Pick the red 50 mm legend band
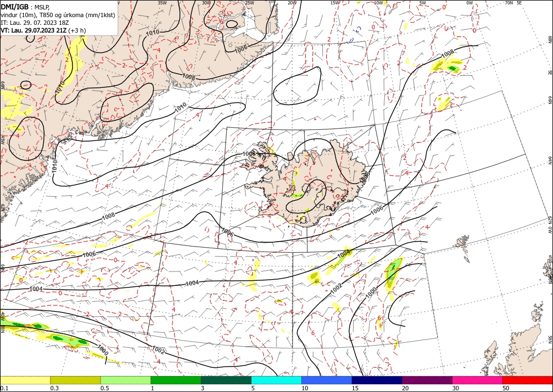 pyautogui.click(x=528, y=380)
